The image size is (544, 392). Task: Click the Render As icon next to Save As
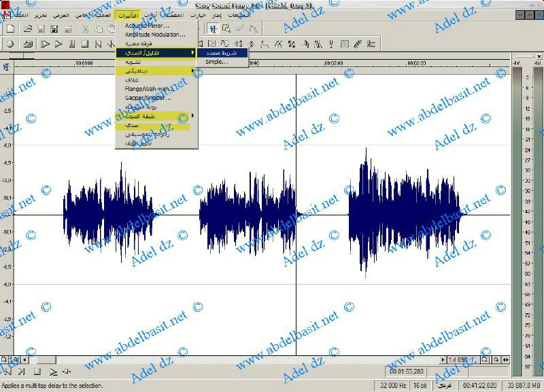[68, 29]
